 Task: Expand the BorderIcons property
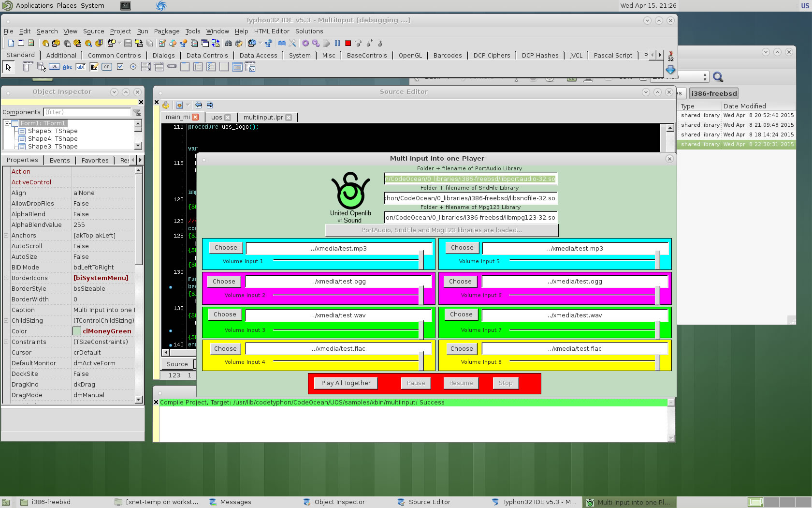pyautogui.click(x=6, y=278)
